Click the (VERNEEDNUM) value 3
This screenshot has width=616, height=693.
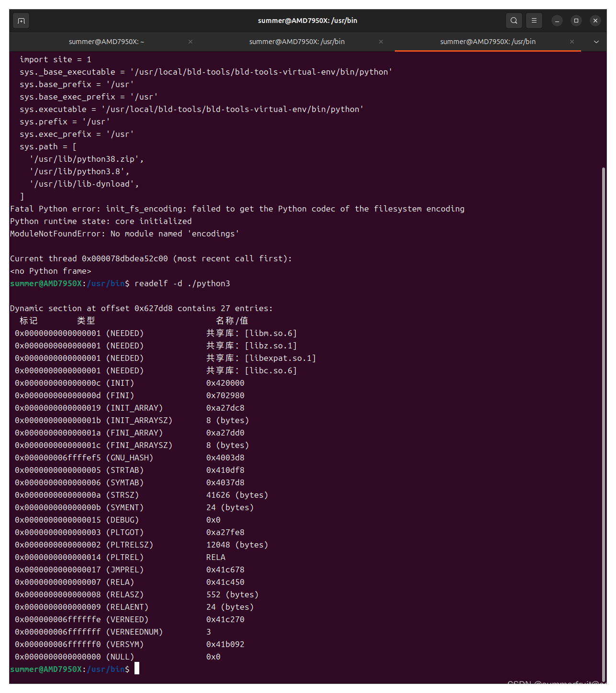209,632
